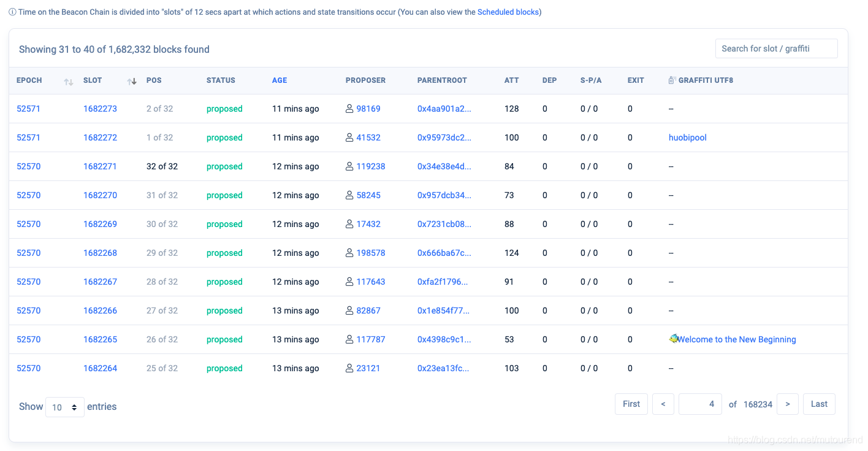Click the fish emoji in the Welcome graffiti
Screen dimensions: 868x451
point(674,339)
